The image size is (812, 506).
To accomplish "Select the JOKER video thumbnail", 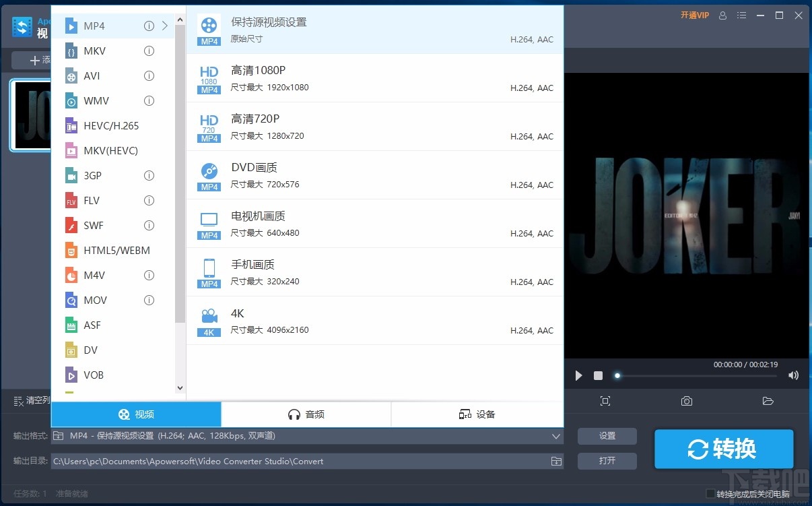I will click(x=32, y=115).
